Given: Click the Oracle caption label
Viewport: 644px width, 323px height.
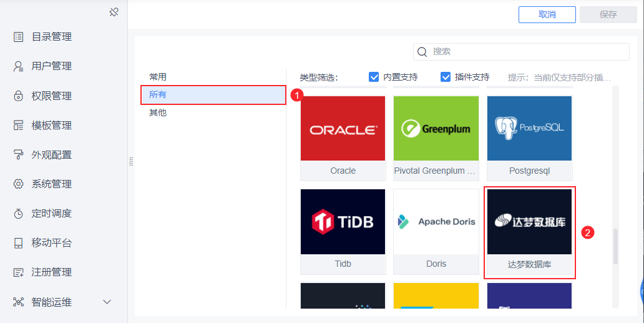Looking at the screenshot, I should tap(343, 171).
